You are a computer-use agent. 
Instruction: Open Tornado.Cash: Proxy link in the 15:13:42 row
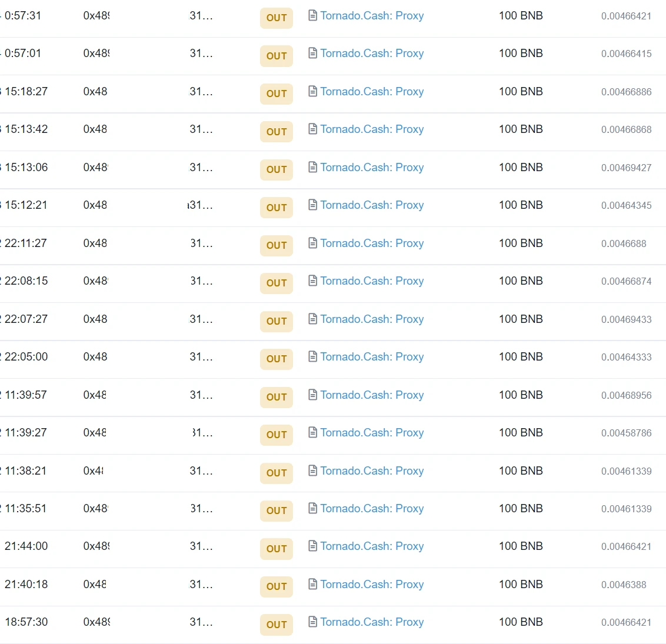[x=372, y=129]
